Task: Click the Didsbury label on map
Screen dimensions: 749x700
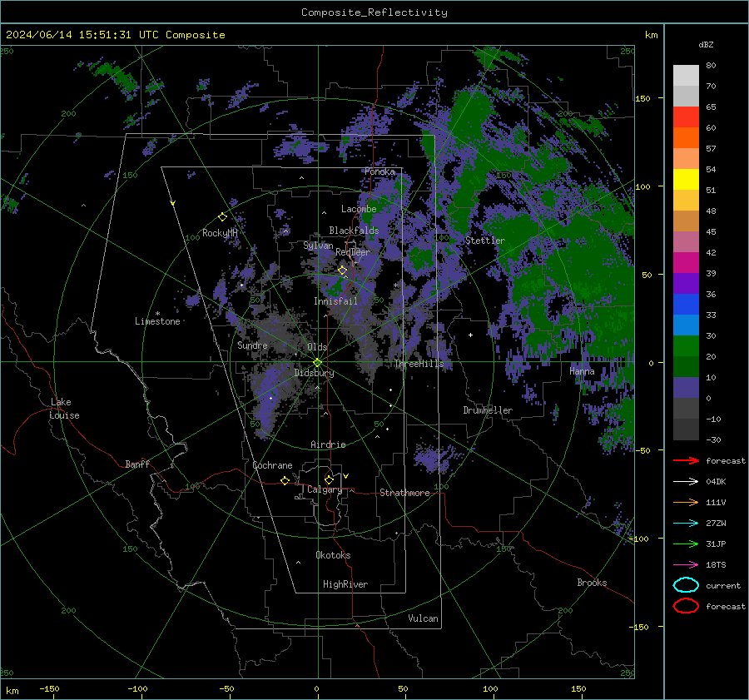Action: pos(314,373)
